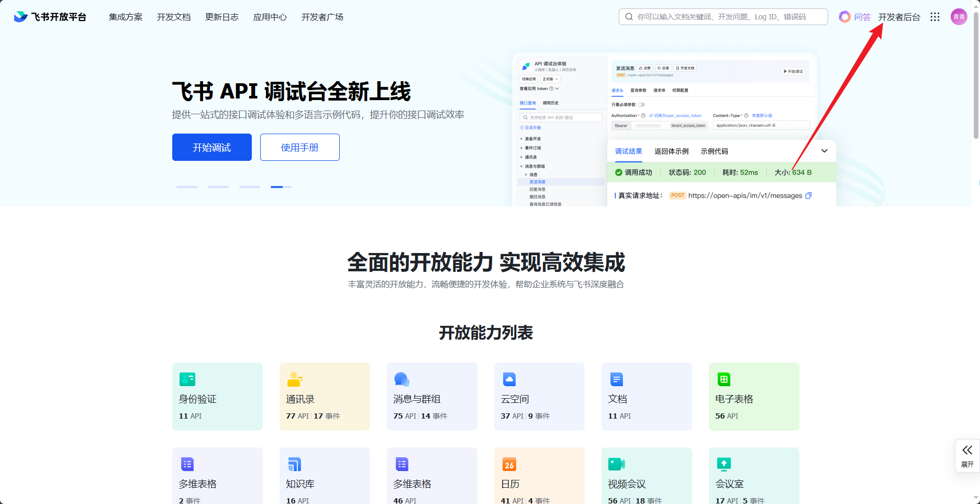Select the second carousel indicator dash

(218, 187)
